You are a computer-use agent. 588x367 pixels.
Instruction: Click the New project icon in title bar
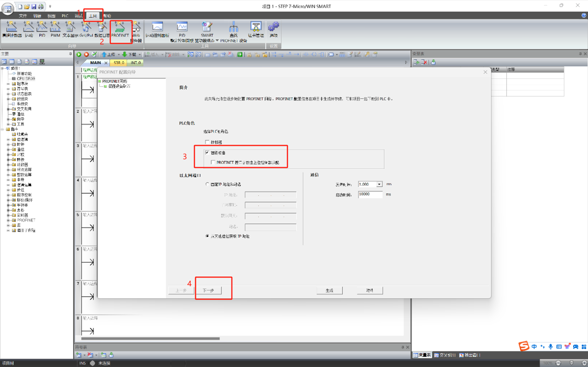20,6
